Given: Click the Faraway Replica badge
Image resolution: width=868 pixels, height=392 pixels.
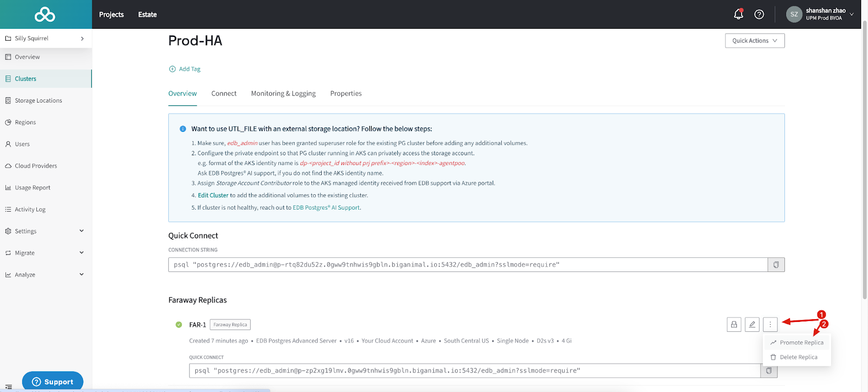Looking at the screenshot, I should [x=230, y=325].
